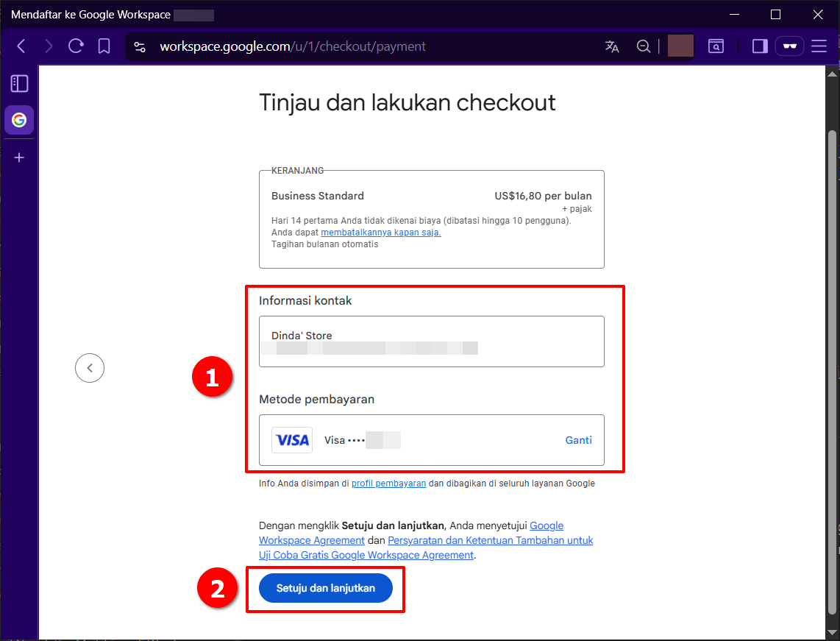Click the profile avatar in toolbar

click(680, 46)
